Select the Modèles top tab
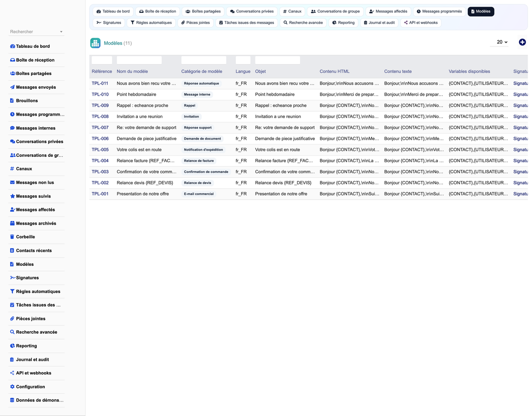The width and height of the screenshot is (532, 416). click(481, 12)
